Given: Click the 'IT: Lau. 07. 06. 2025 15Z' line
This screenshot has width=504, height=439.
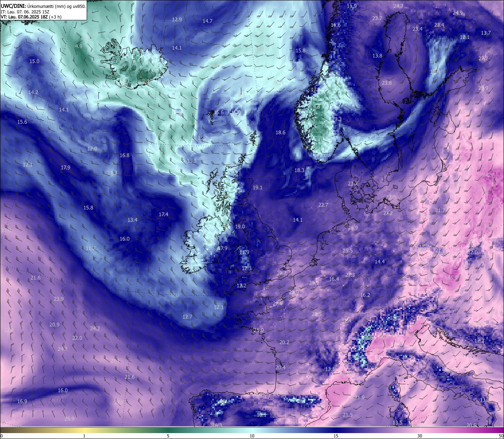Looking at the screenshot, I should tap(25, 12).
